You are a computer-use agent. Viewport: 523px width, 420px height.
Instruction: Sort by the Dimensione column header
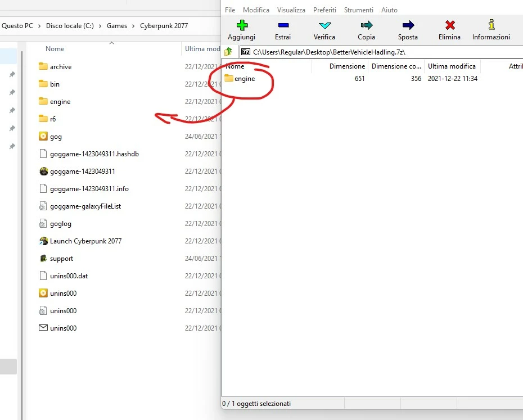click(x=347, y=66)
